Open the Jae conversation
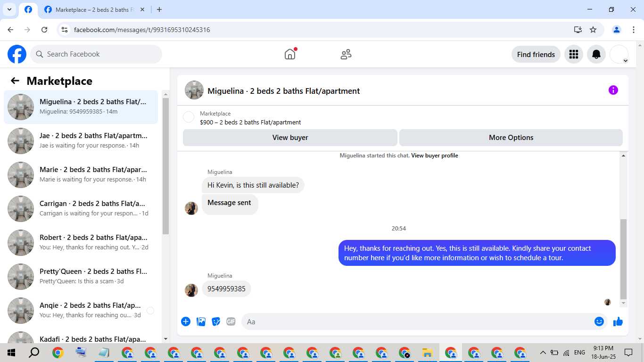The width and height of the screenshot is (644, 362). click(81, 141)
